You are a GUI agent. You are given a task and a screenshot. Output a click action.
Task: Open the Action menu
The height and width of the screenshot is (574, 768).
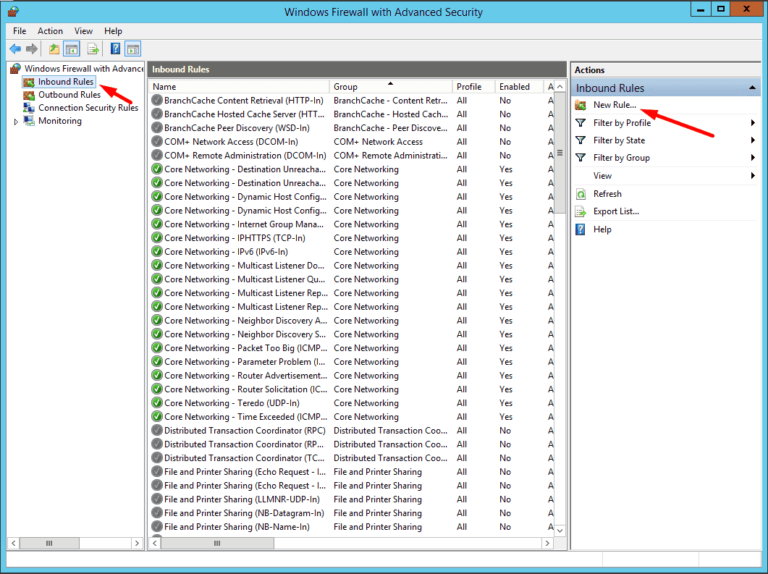pos(50,31)
